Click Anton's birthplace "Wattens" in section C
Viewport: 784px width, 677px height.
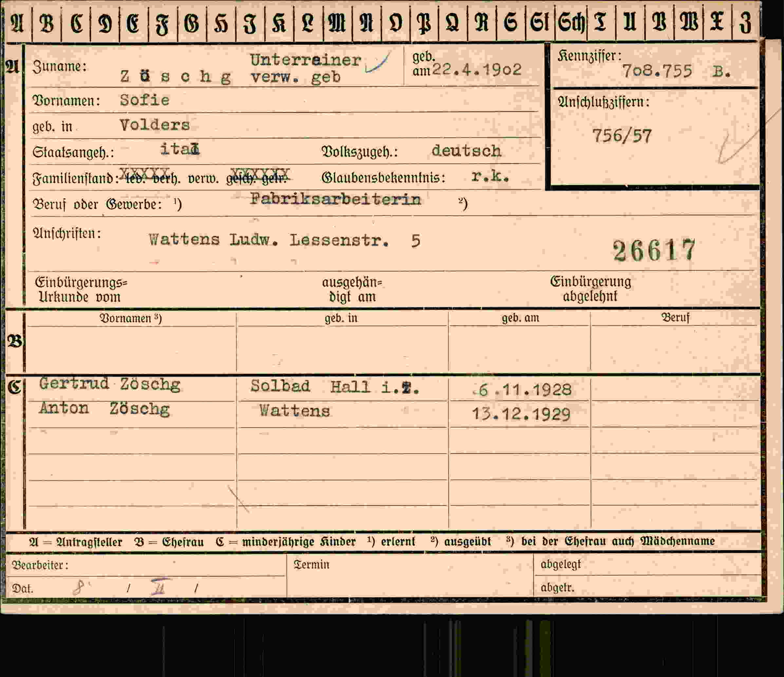click(x=294, y=411)
